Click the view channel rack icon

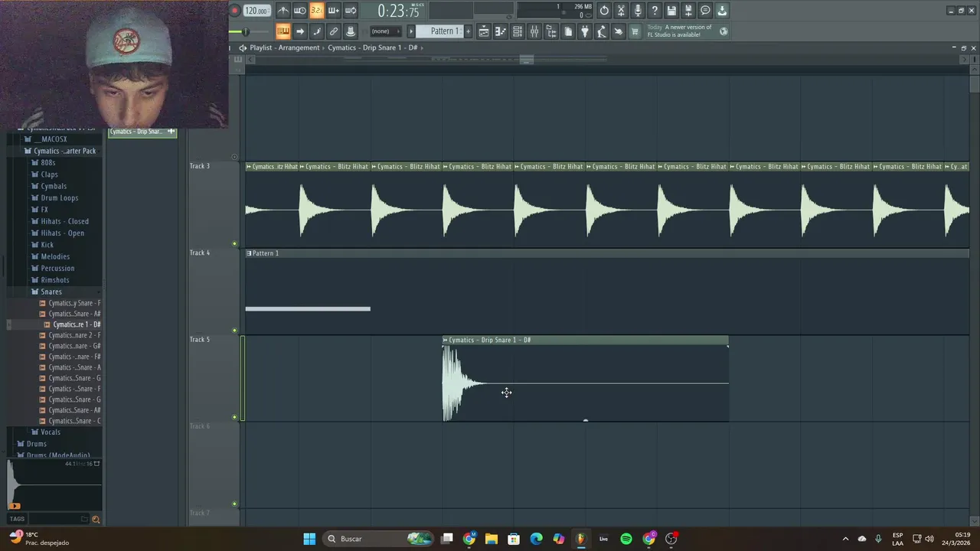[x=518, y=31]
